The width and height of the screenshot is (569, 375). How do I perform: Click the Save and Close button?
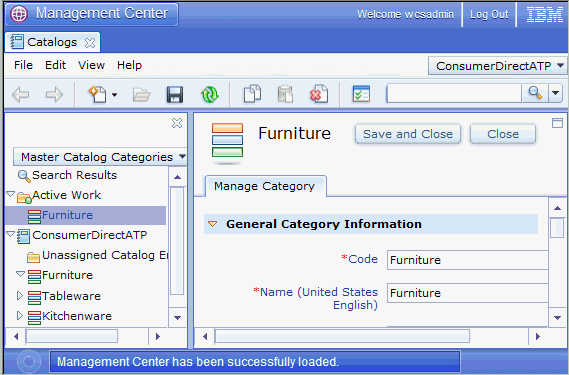coord(408,134)
